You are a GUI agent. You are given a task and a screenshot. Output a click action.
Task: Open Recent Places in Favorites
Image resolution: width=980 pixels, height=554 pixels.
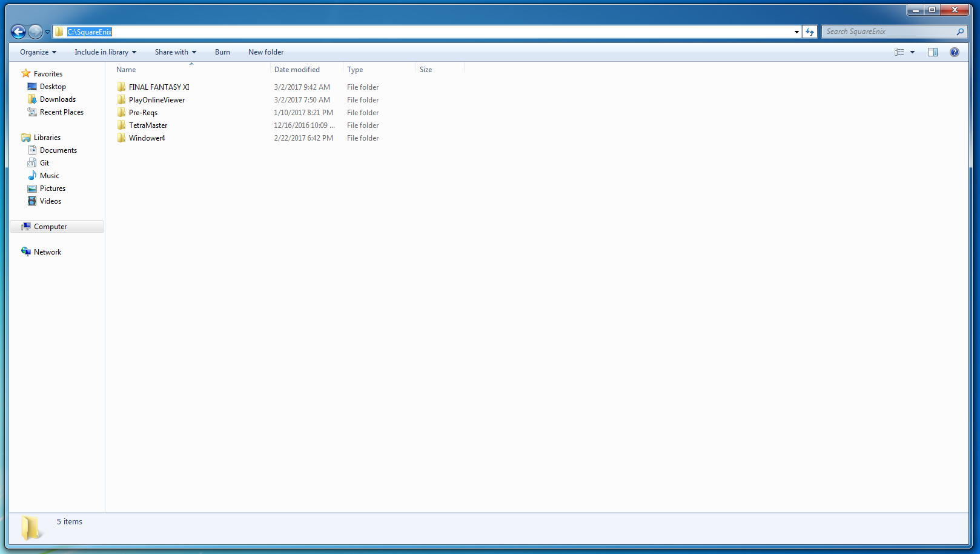pyautogui.click(x=62, y=112)
